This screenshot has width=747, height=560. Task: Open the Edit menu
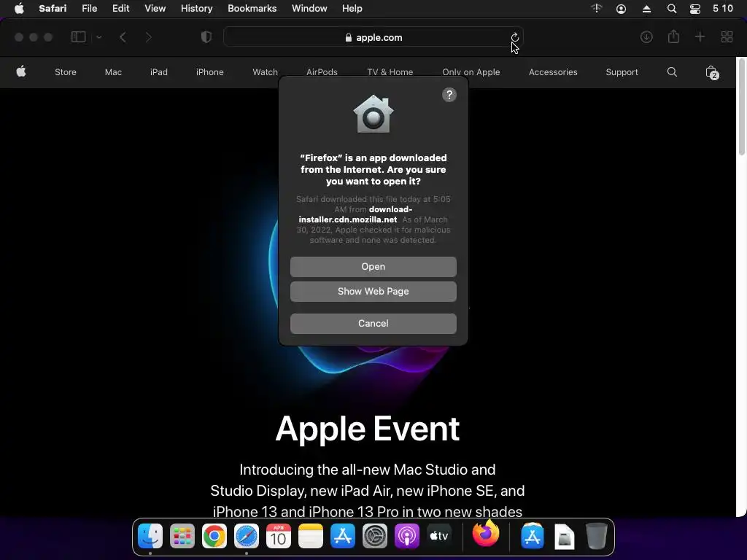tap(120, 9)
